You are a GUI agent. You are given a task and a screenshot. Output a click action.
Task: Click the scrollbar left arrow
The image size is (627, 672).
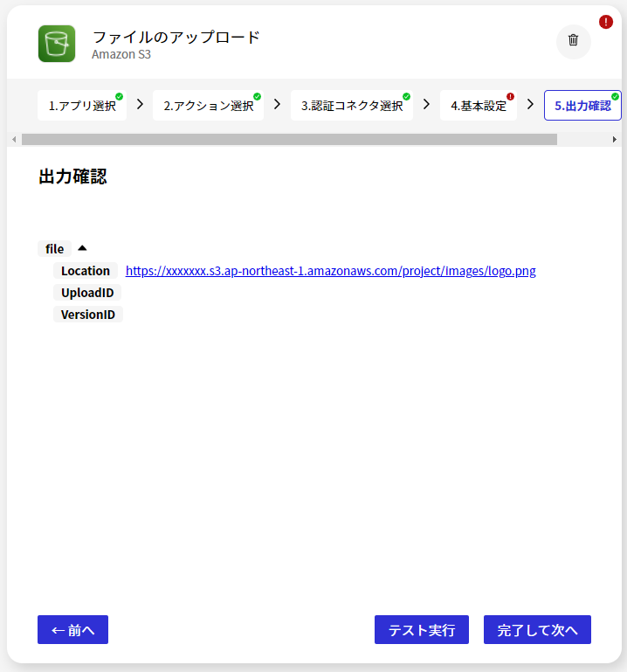(x=14, y=139)
